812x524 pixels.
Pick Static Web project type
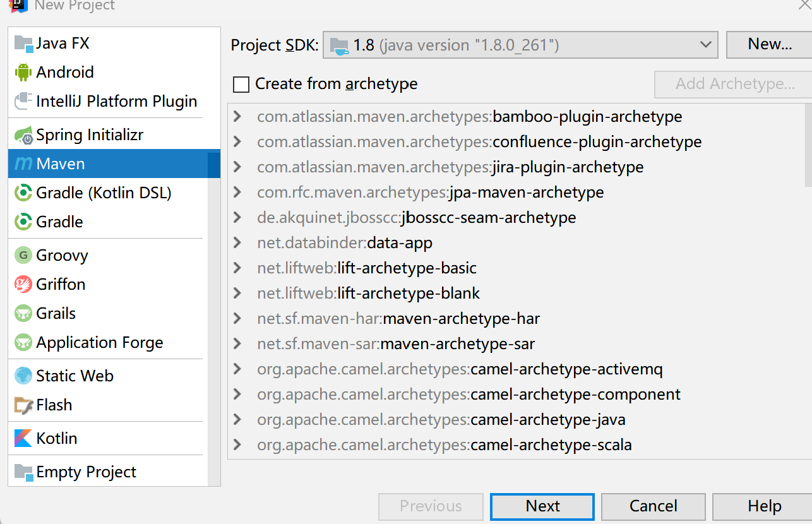tap(107, 376)
